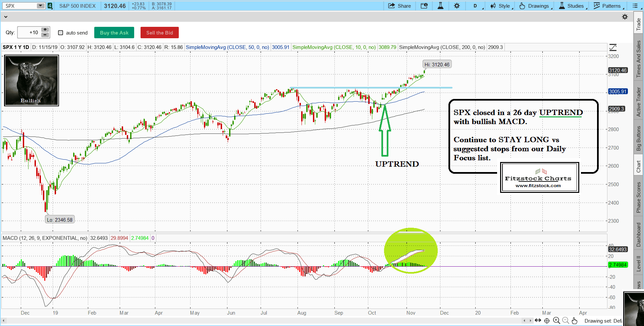Collapse the trade panel chevron

(5, 17)
